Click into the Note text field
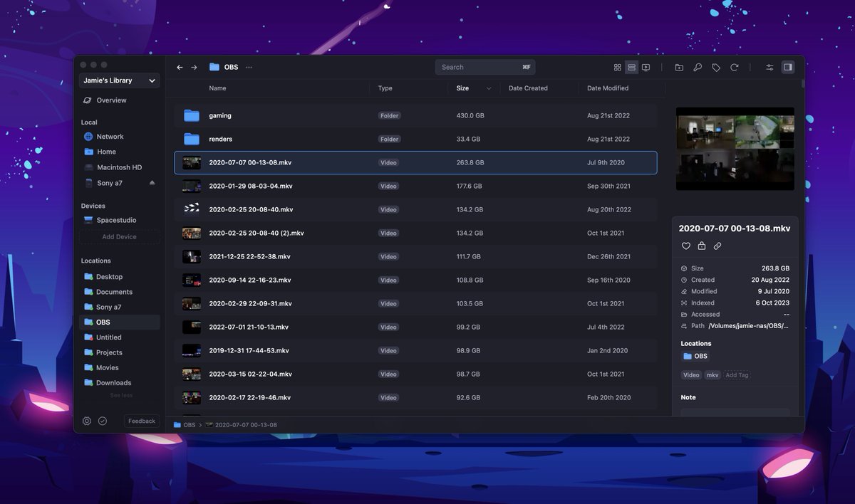Screen dimensions: 855x504 point(735,411)
